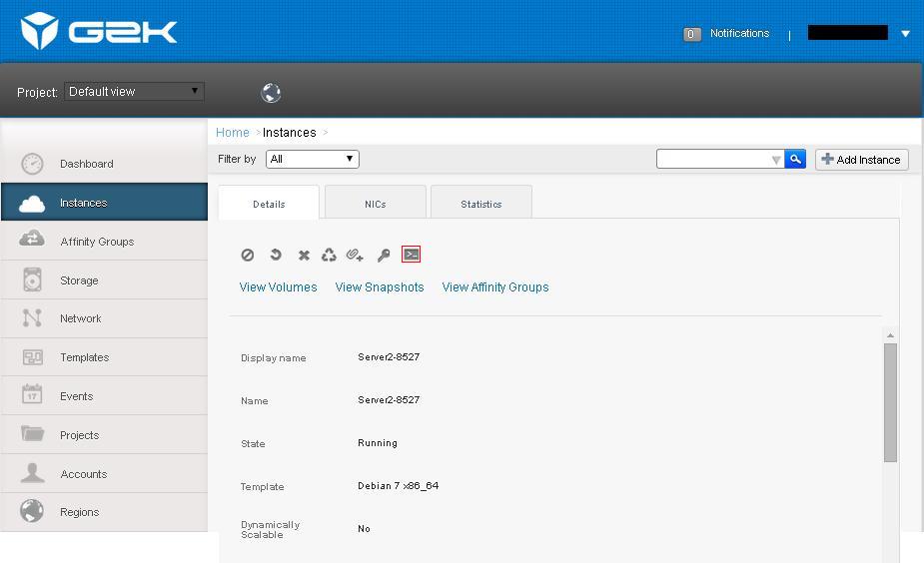924x563 pixels.
Task: Click the Attach ISO paperclip icon
Action: (x=355, y=255)
